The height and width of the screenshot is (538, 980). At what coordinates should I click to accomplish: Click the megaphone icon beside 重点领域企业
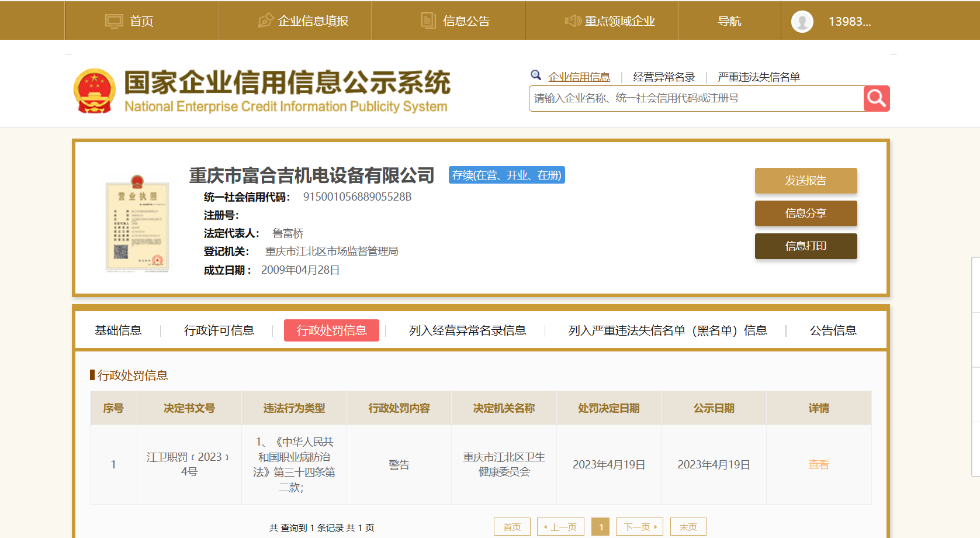[573, 21]
